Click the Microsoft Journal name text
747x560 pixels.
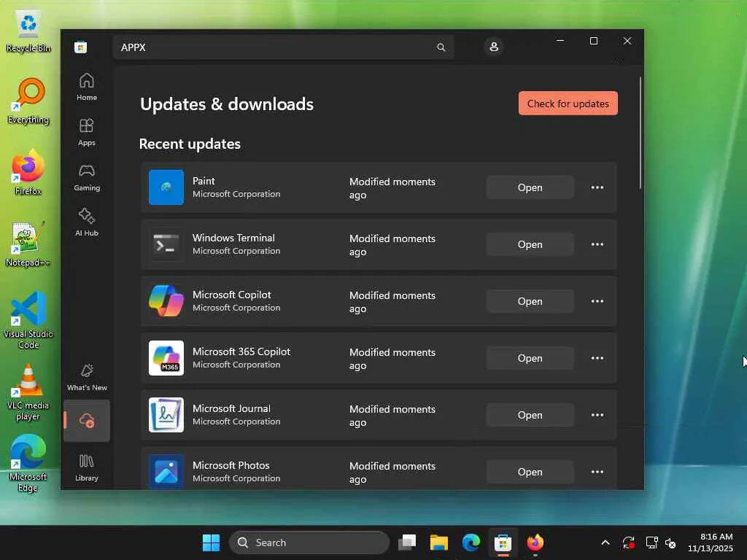click(x=231, y=408)
